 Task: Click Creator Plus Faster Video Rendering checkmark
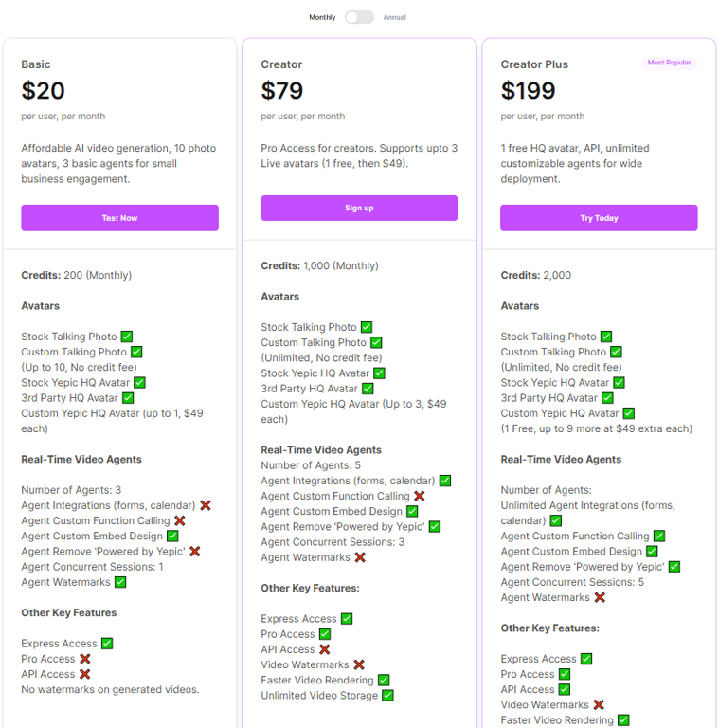pyautogui.click(x=623, y=720)
